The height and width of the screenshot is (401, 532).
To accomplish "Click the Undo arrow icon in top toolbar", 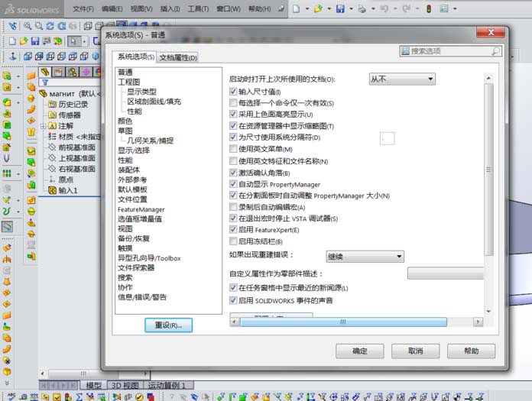I will (x=384, y=9).
